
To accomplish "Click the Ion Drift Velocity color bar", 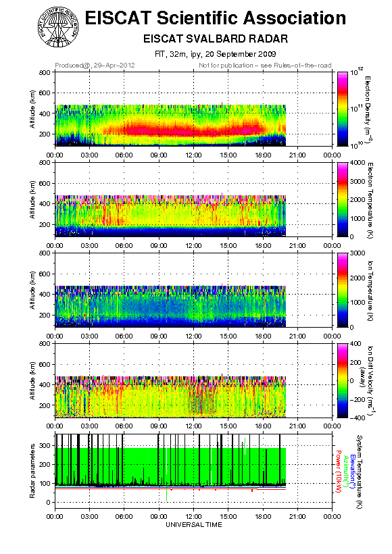I will 343,380.
